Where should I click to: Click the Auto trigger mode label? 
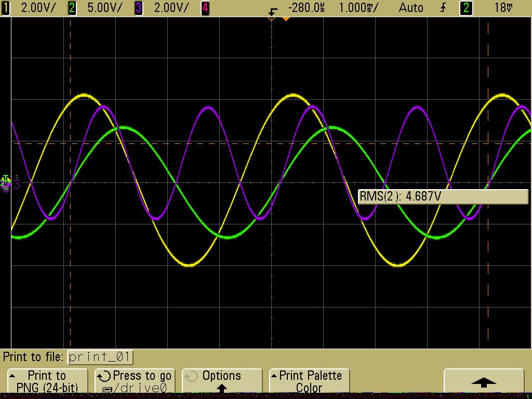(411, 8)
